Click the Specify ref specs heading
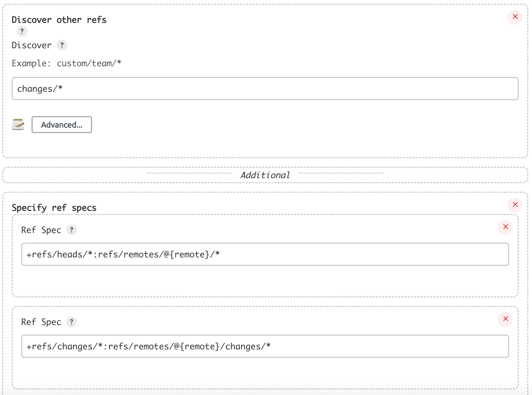Image resolution: width=532 pixels, height=395 pixels. point(54,208)
